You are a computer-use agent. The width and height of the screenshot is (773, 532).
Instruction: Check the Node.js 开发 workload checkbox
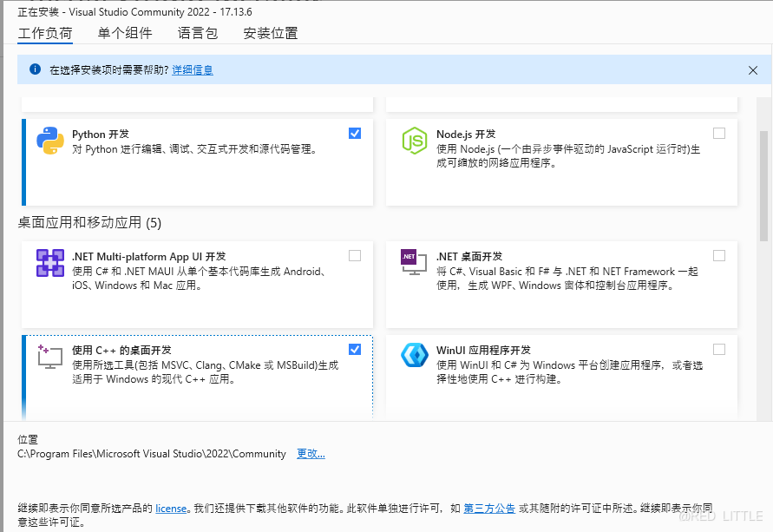click(x=719, y=133)
